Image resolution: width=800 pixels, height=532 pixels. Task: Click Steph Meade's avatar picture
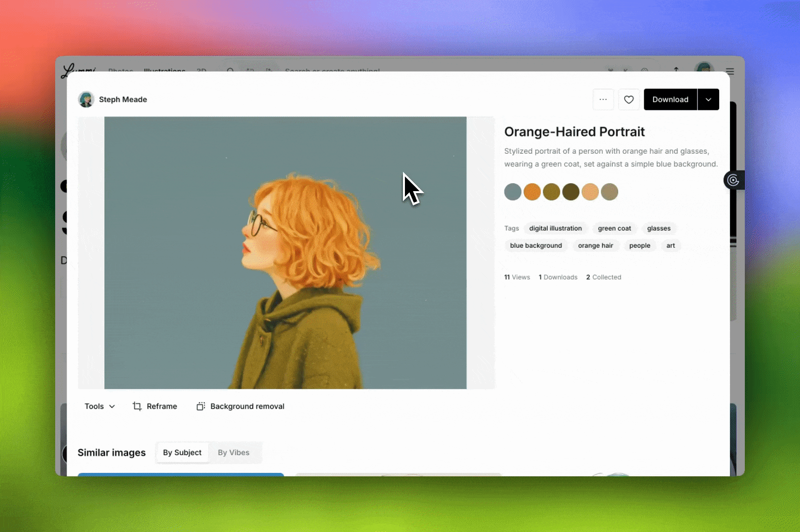coord(86,100)
